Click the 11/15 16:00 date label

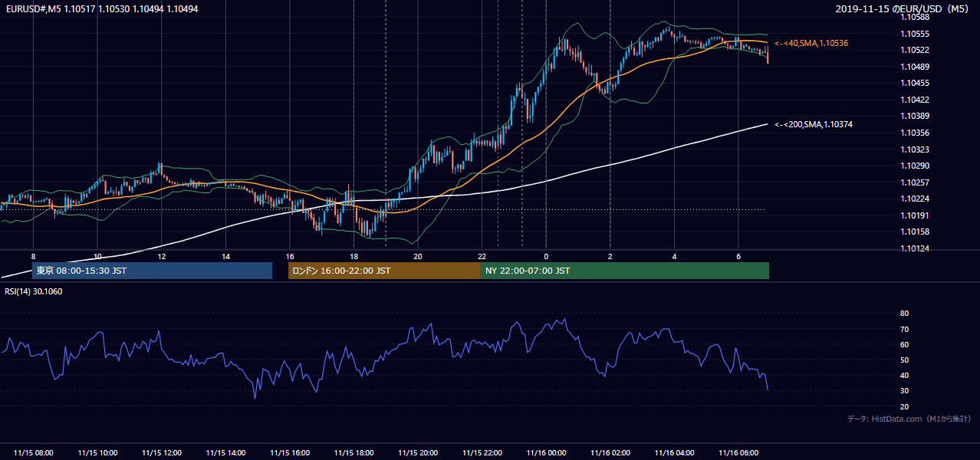click(290, 453)
